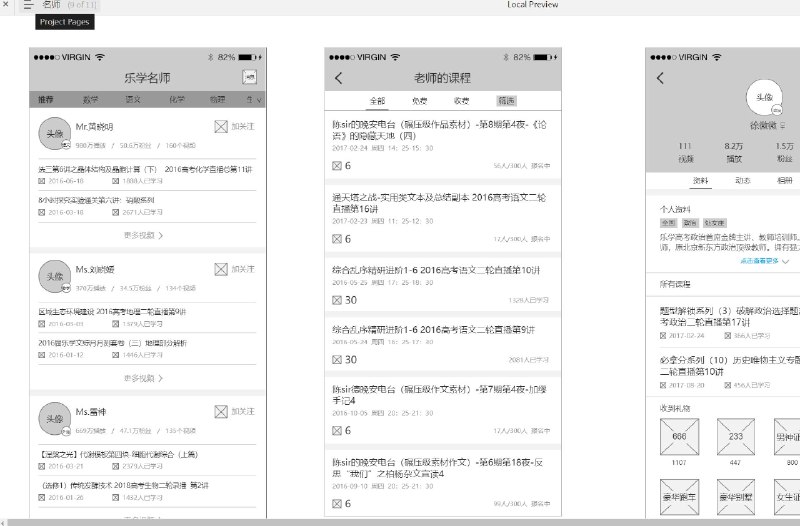Click the horizontal scrollbar left arrow
The width and height of the screenshot is (800, 526).
click(x=3, y=522)
